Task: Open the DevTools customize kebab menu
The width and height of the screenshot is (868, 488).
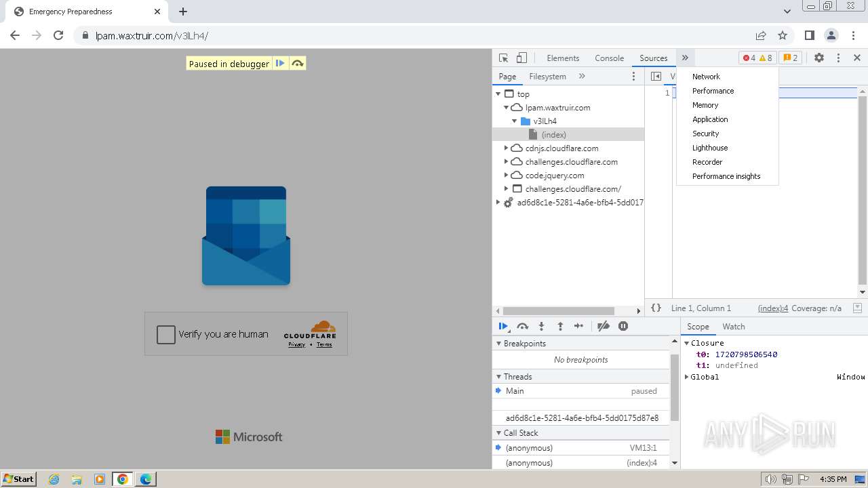Action: pos(838,58)
